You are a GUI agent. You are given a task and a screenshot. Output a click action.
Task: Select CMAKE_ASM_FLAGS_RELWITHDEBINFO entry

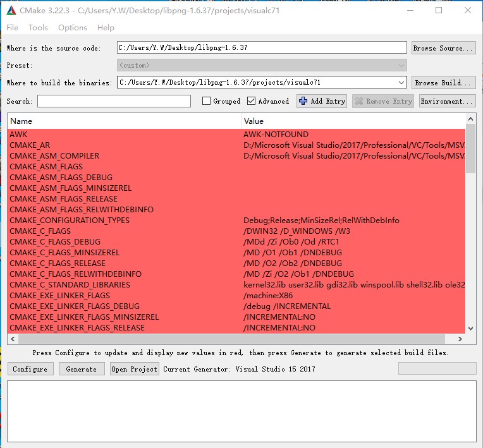click(82, 210)
